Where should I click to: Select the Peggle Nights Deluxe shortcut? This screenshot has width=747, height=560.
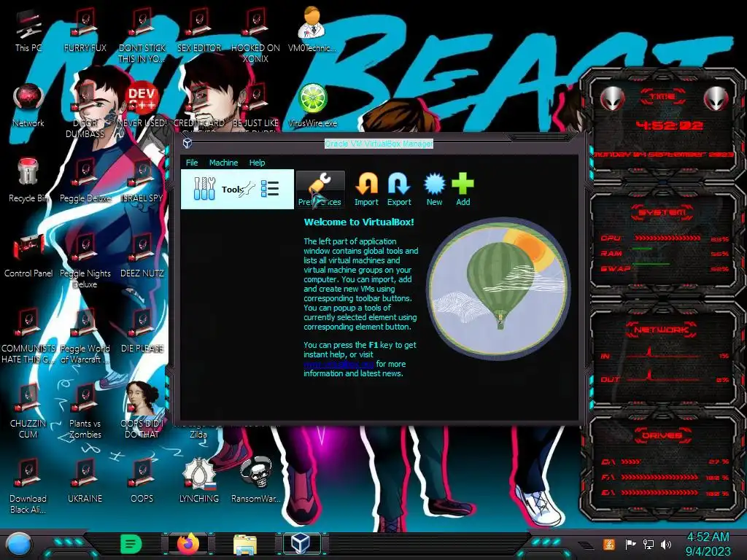point(85,261)
